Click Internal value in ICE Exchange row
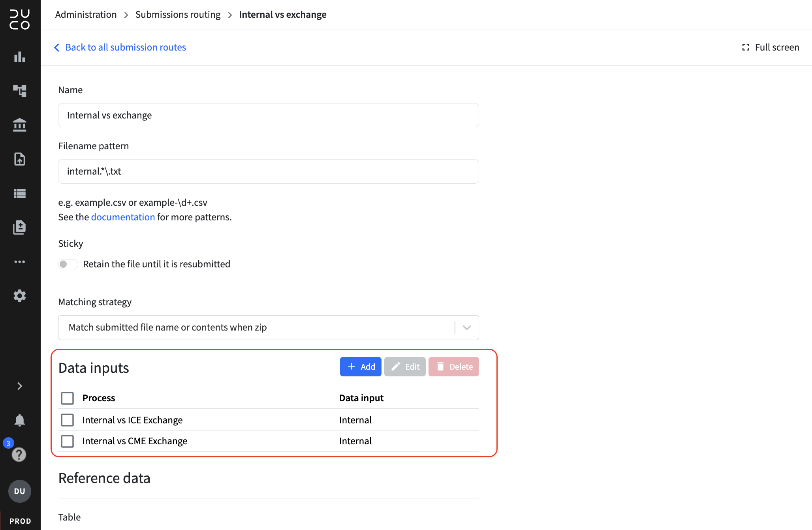 click(x=355, y=420)
